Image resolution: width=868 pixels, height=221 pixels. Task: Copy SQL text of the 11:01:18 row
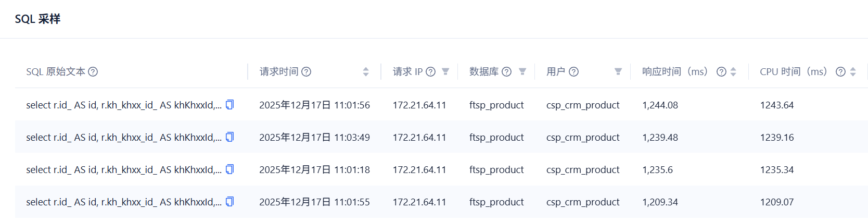click(x=229, y=169)
